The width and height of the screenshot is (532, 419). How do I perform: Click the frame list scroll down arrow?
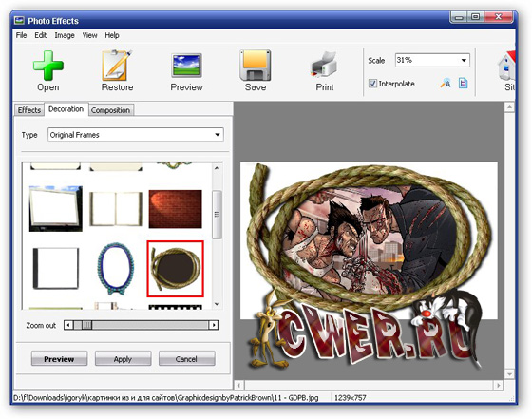[x=217, y=304]
